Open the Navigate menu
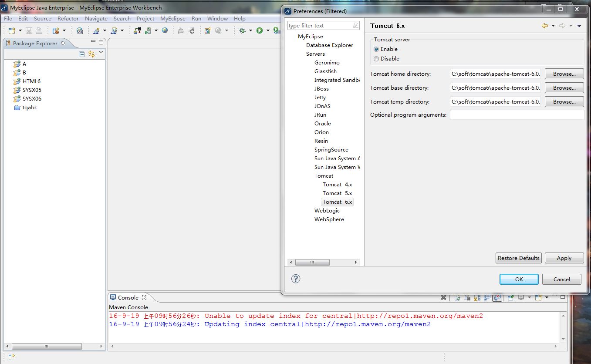Image resolution: width=591 pixels, height=364 pixels. 96,18
